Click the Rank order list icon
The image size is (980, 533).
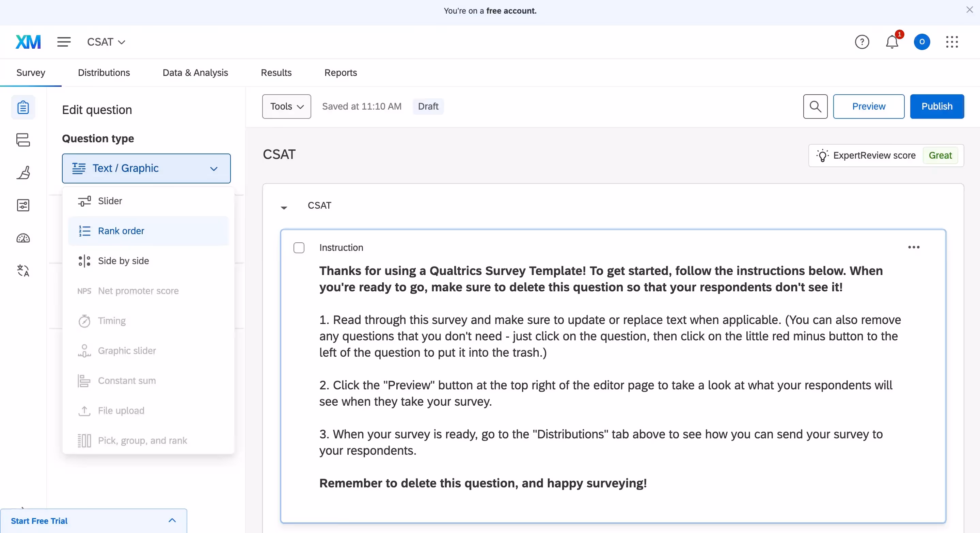pyautogui.click(x=84, y=231)
